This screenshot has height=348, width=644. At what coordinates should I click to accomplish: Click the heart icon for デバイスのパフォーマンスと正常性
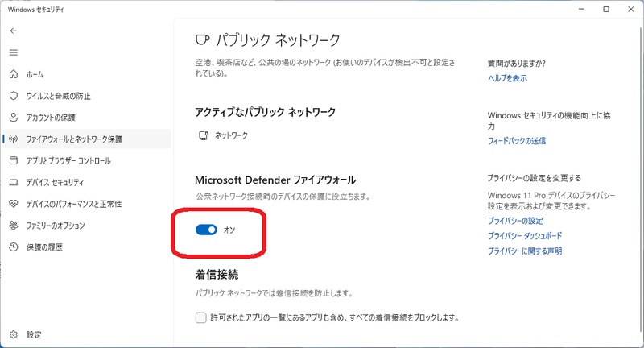13,205
